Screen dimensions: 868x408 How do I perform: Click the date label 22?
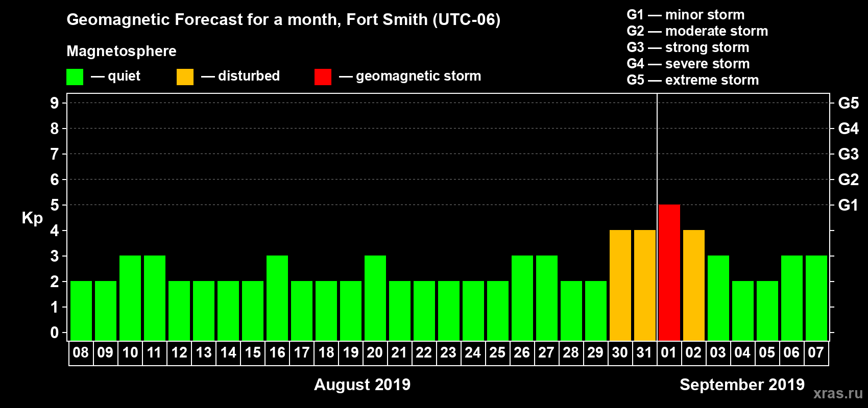coord(424,352)
